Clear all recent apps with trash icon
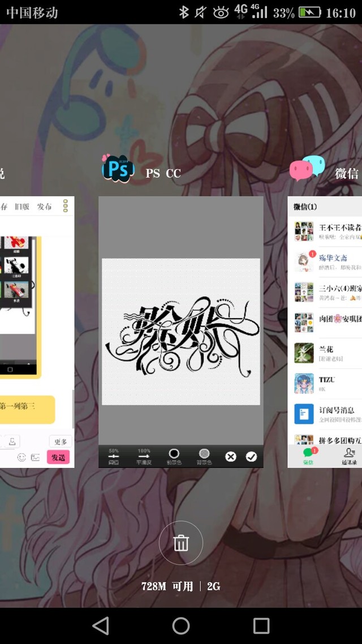Screen dimensions: 362x644 click(x=181, y=543)
